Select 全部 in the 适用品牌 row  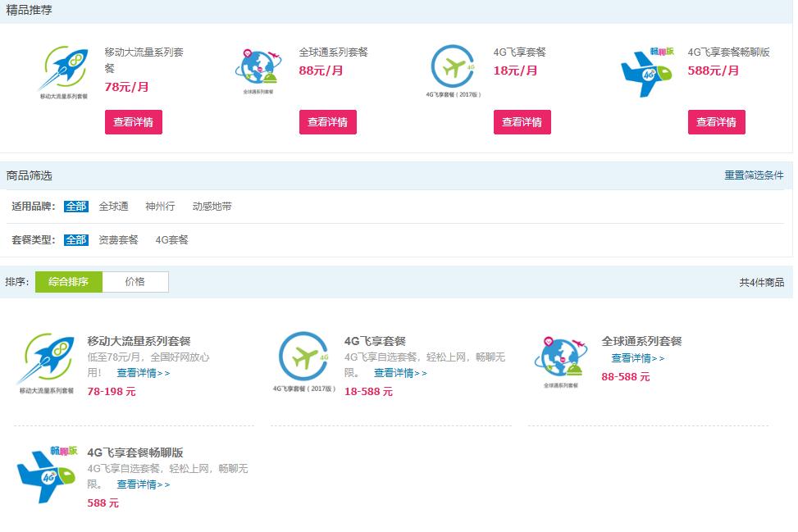(75, 207)
